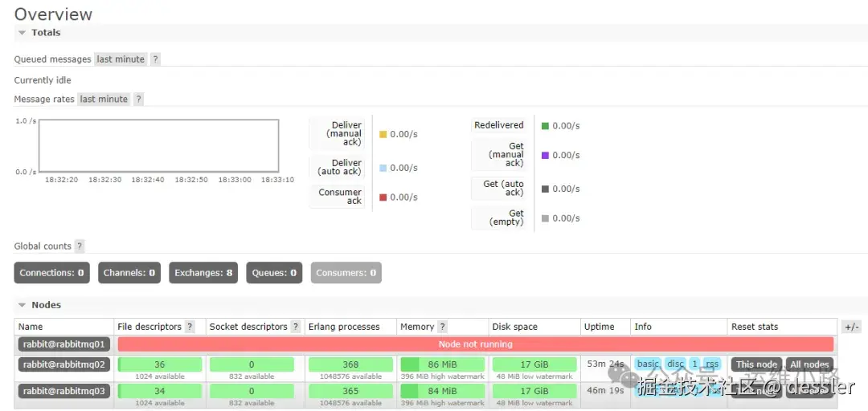Open Exchanges: 8 count button
This screenshot has width=868, height=411.
click(x=203, y=273)
